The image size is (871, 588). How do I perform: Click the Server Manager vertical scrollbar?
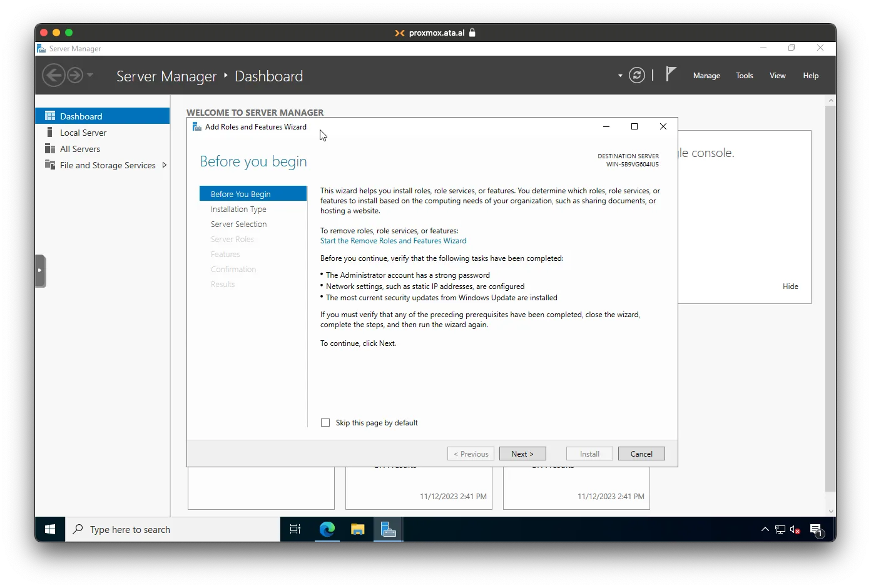[830, 298]
